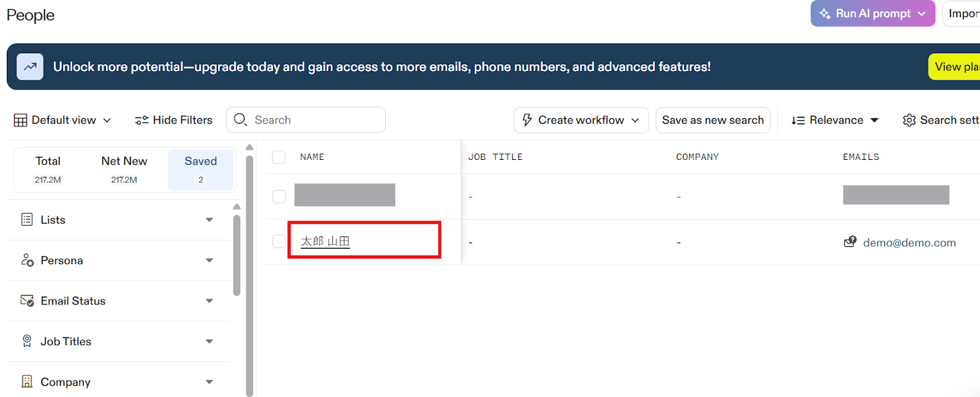The width and height of the screenshot is (980, 397).
Task: Switch to the Net New tab
Action: 124,170
